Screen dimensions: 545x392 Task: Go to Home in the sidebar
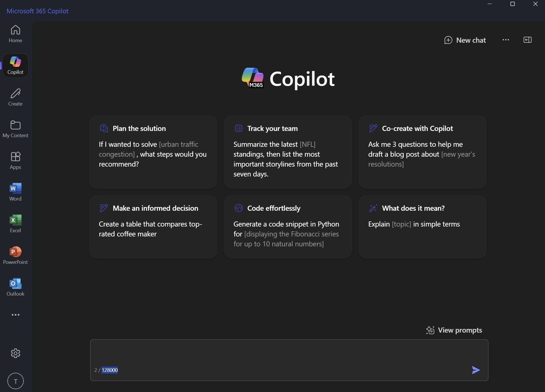coord(15,33)
